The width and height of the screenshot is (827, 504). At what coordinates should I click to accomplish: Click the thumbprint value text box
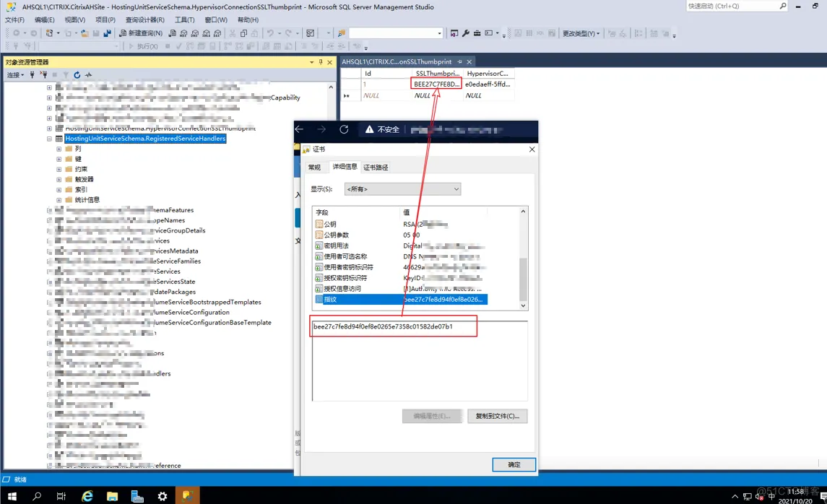point(420,361)
